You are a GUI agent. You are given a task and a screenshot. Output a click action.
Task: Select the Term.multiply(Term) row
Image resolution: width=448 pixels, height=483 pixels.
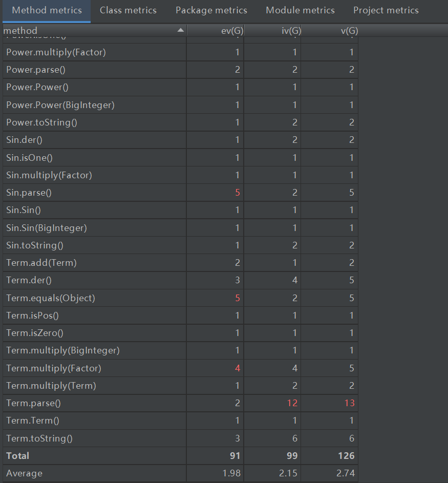tap(180, 386)
